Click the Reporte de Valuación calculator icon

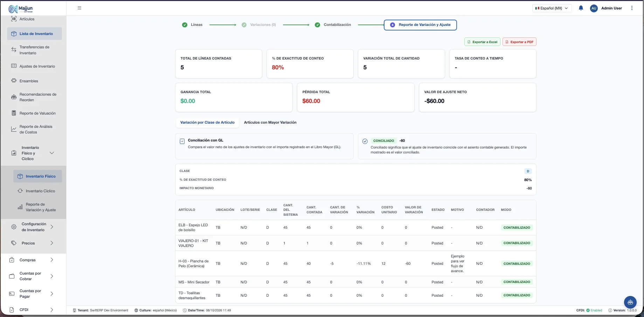click(x=14, y=113)
